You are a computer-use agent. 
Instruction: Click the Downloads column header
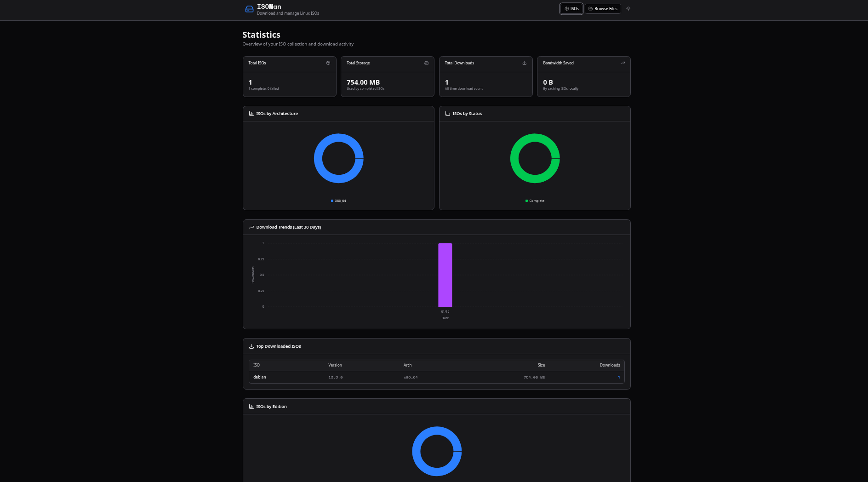click(x=610, y=365)
